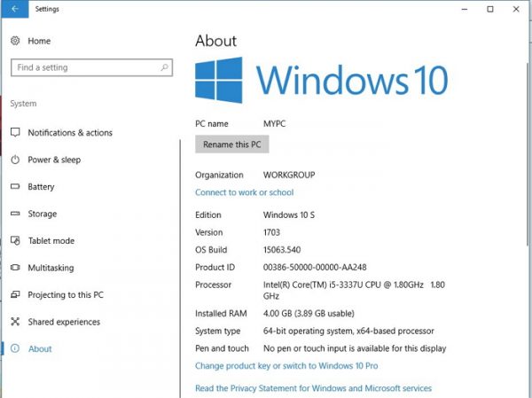Focus the Find a setting search box
The height and width of the screenshot is (398, 532).
[91, 67]
